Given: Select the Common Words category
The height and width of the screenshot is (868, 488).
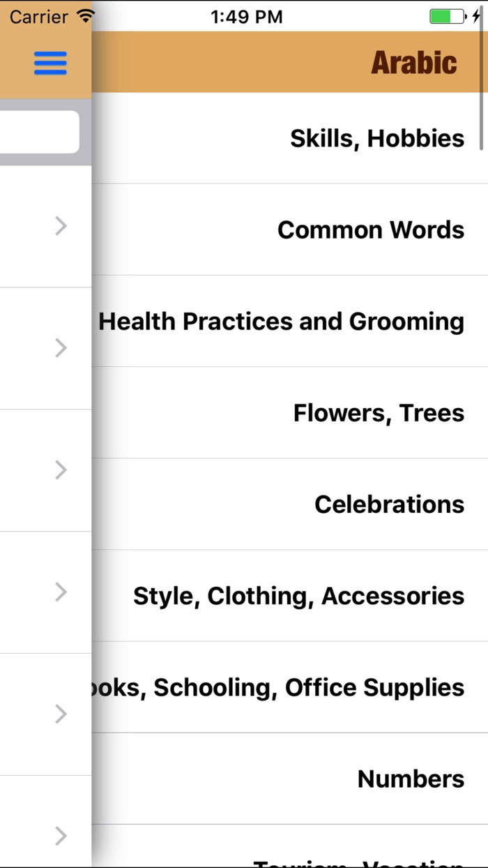Looking at the screenshot, I should point(370,230).
